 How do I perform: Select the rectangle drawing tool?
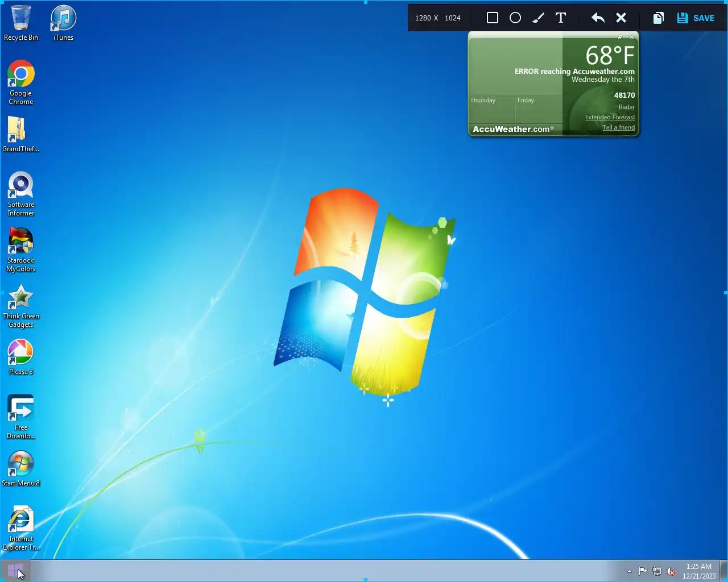(493, 18)
